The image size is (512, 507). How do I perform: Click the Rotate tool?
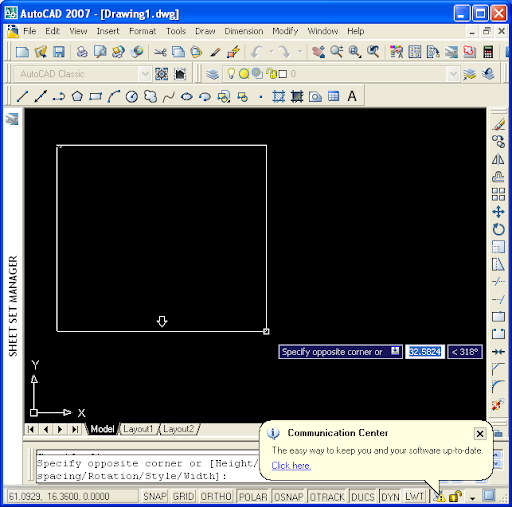tap(498, 229)
